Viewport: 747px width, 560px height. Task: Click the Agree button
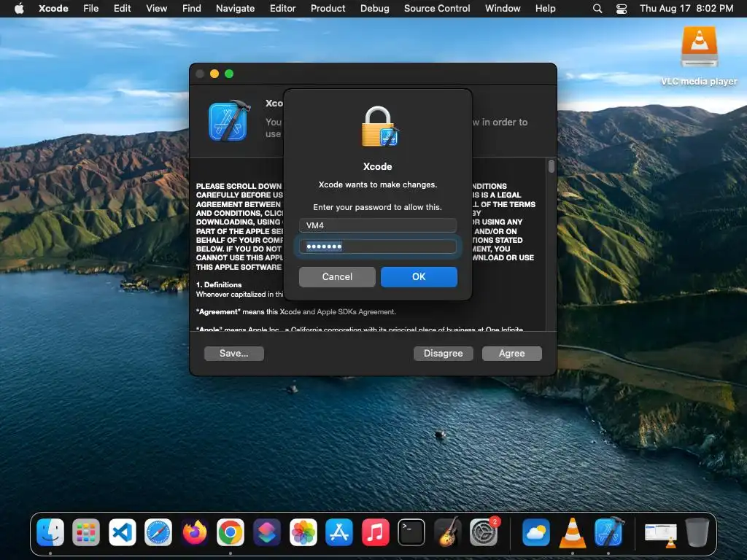click(511, 354)
